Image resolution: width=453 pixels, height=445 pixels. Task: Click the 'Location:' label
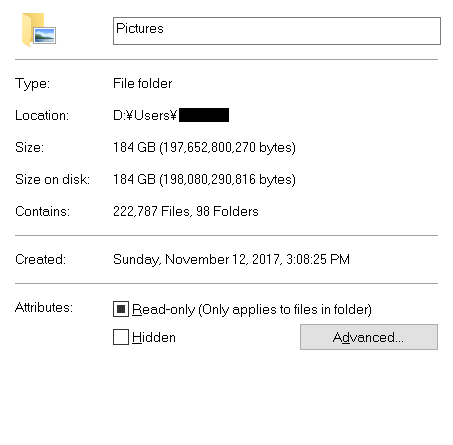(x=42, y=115)
